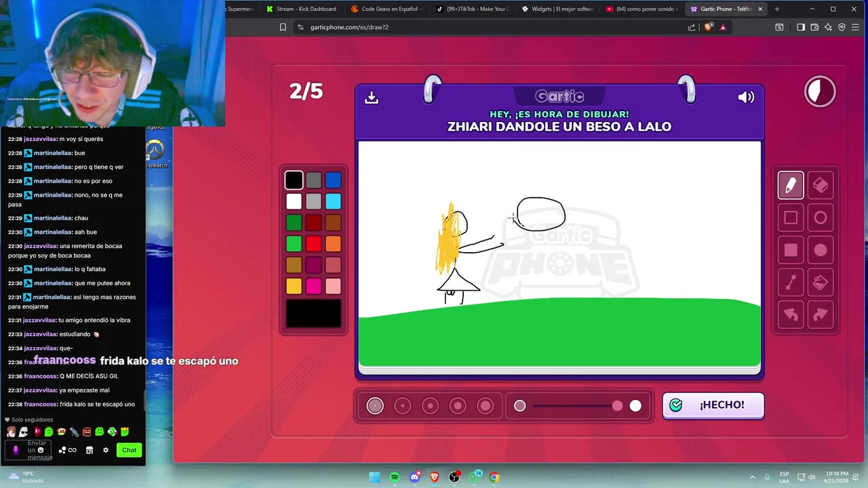This screenshot has height=488, width=868.
Task: Open Brave browser from the taskbar
Action: point(435,477)
